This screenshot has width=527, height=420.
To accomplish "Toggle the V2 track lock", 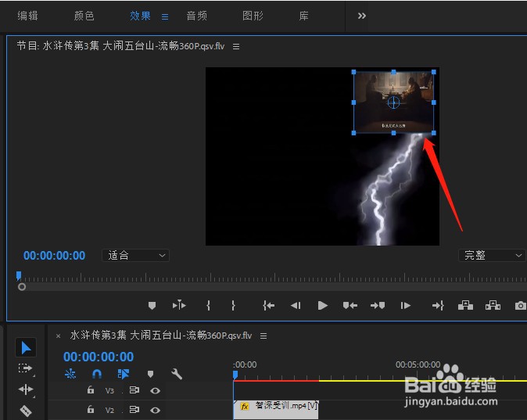I will [91, 410].
